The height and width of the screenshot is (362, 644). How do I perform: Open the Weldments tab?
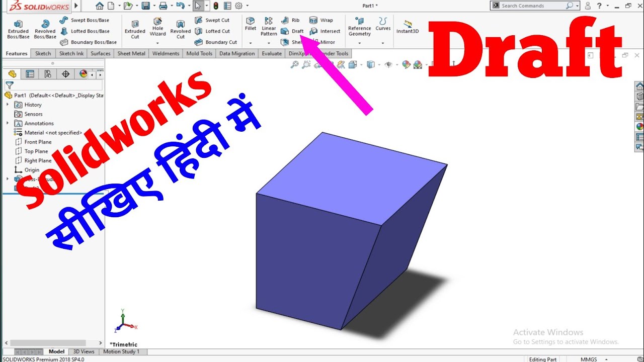point(166,53)
